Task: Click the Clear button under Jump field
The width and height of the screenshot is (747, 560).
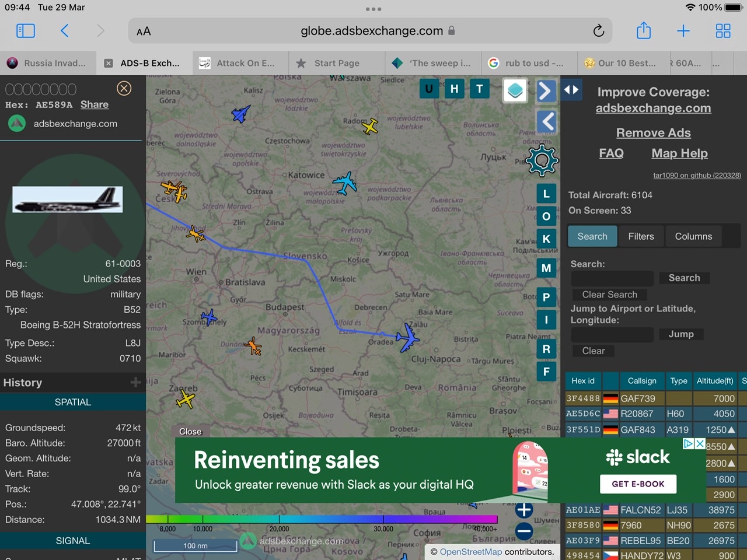Action: pos(593,351)
